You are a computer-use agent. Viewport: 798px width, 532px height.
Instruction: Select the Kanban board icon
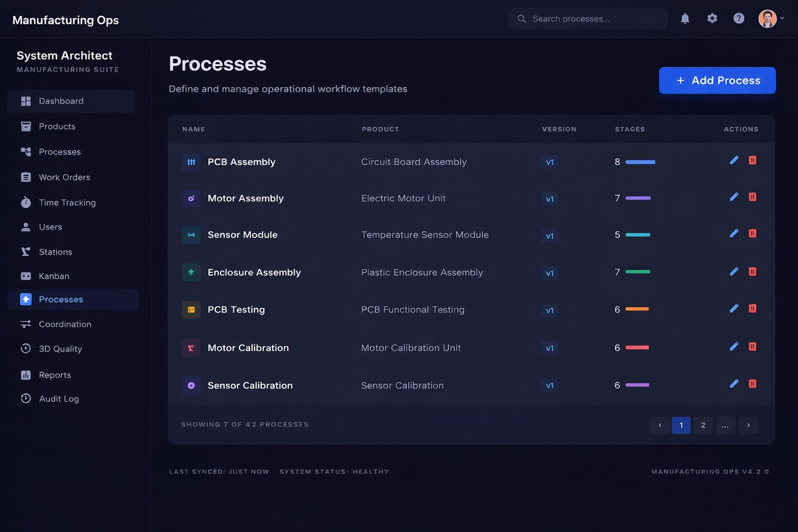point(25,276)
